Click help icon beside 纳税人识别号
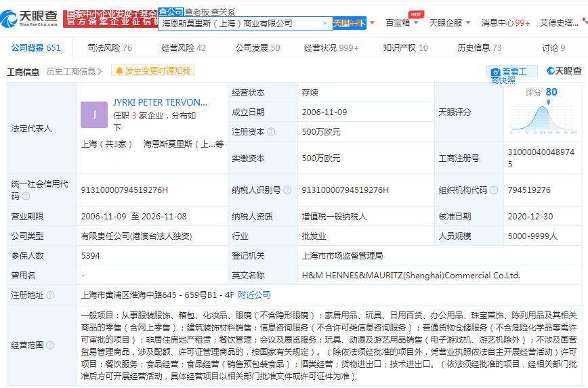 coord(287,190)
